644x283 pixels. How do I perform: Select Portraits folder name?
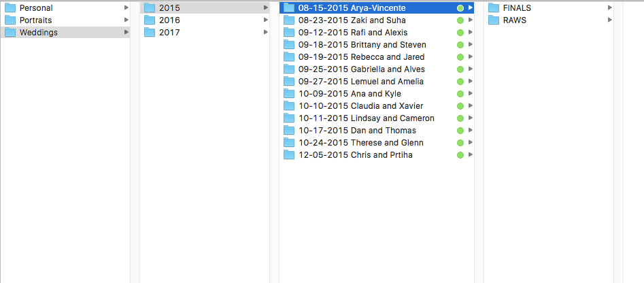point(36,20)
